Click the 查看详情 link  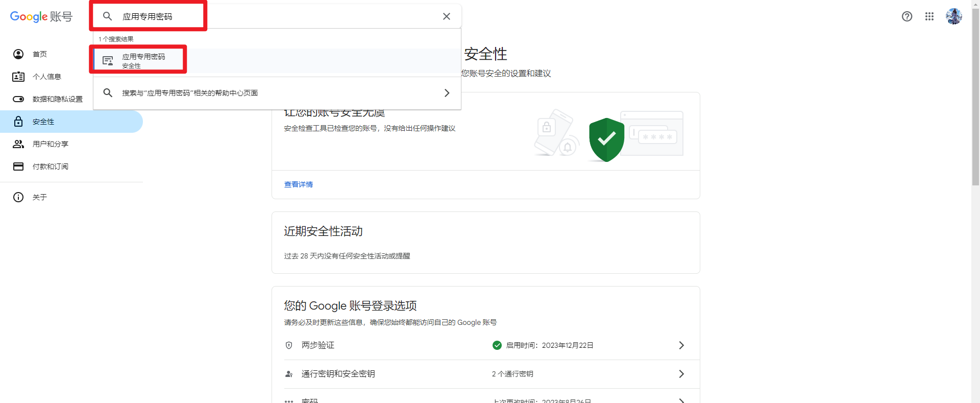(299, 184)
